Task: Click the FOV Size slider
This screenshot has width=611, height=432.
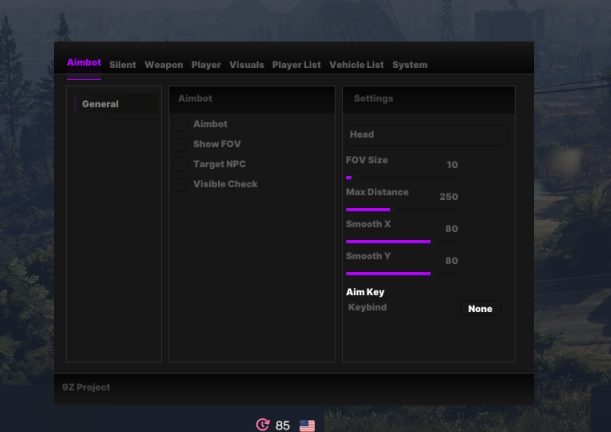Action: pos(402,177)
